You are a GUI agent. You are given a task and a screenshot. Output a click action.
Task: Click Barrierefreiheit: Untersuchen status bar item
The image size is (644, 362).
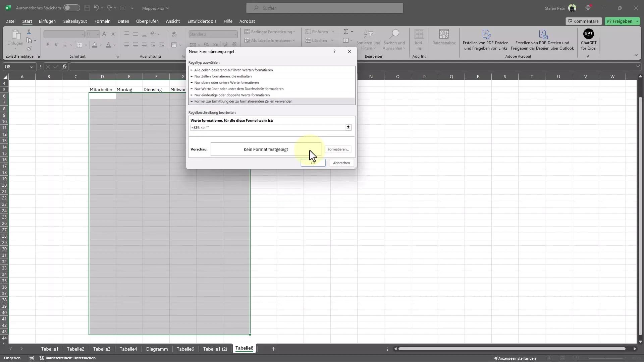(x=68, y=358)
